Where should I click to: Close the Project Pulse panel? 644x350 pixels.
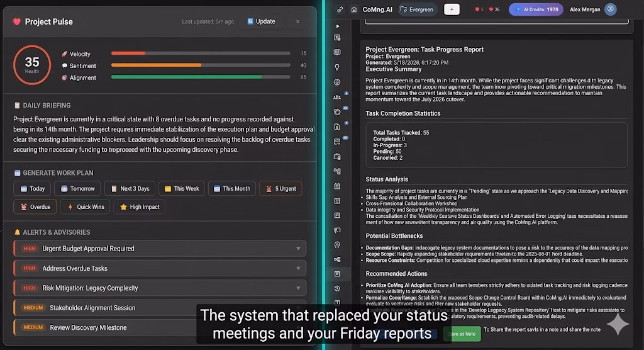tap(297, 21)
